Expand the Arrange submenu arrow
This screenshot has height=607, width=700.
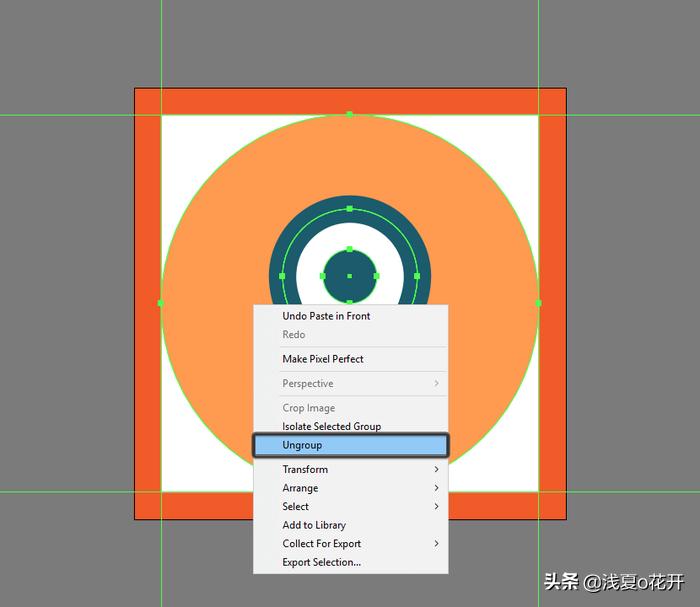coord(436,488)
